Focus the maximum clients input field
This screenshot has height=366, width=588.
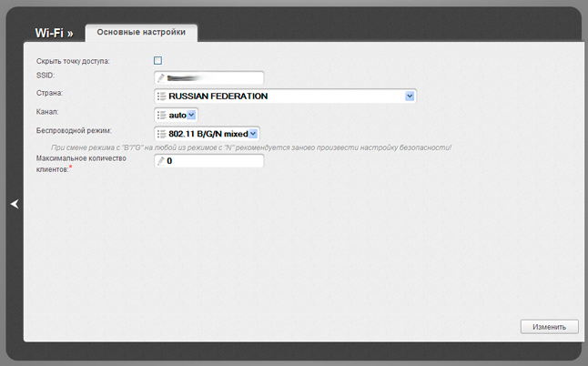click(x=208, y=161)
